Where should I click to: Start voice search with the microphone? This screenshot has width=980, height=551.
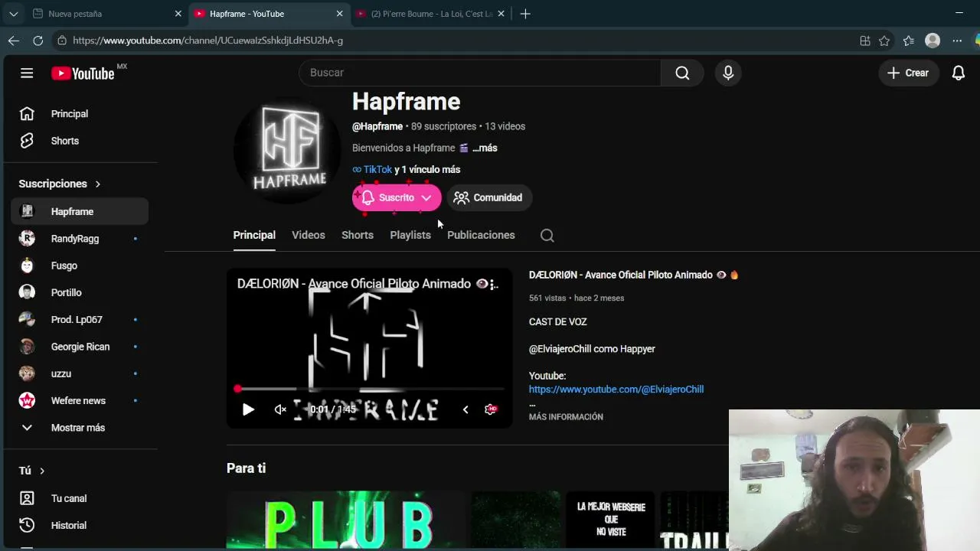(x=728, y=73)
